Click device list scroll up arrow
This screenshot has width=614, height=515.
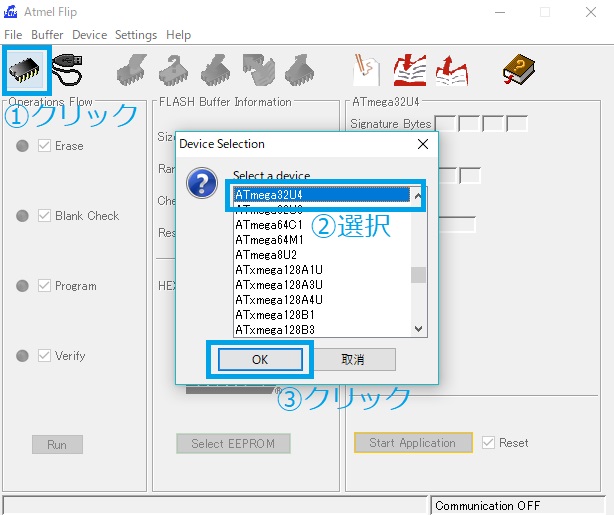pyautogui.click(x=418, y=195)
